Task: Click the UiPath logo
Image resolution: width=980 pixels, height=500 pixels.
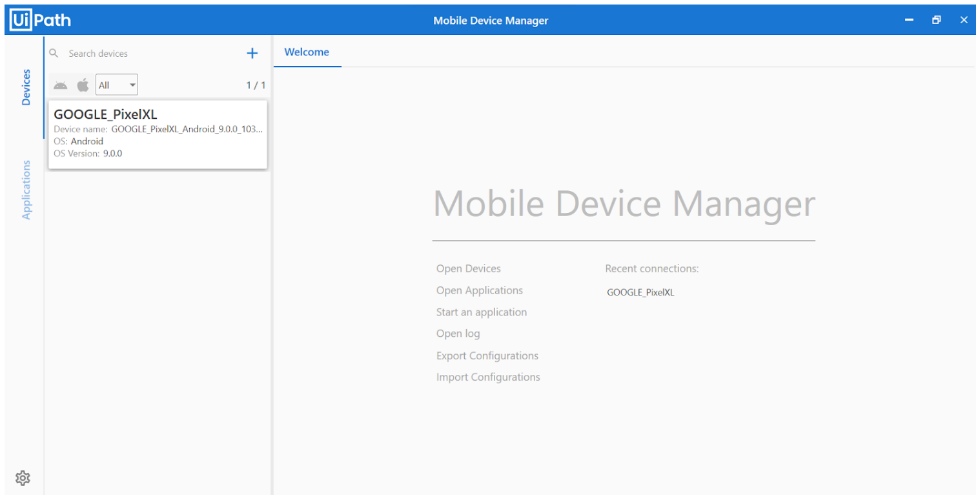Action: point(40,20)
